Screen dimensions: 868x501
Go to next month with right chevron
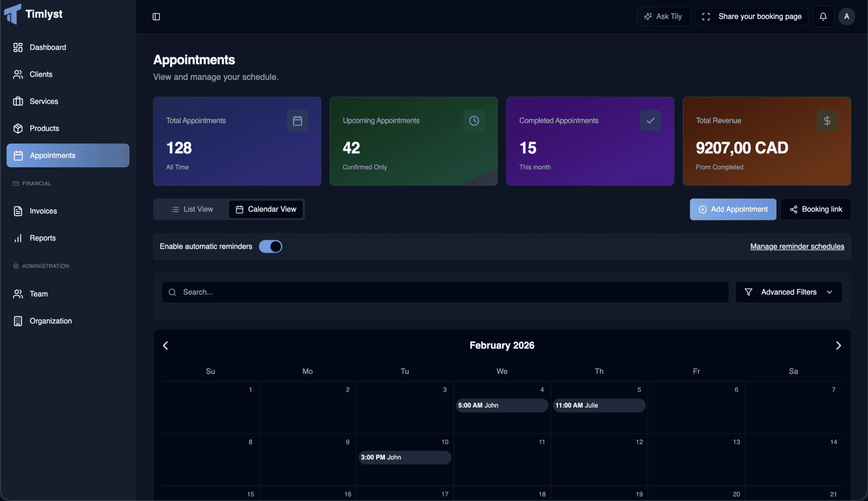(838, 346)
